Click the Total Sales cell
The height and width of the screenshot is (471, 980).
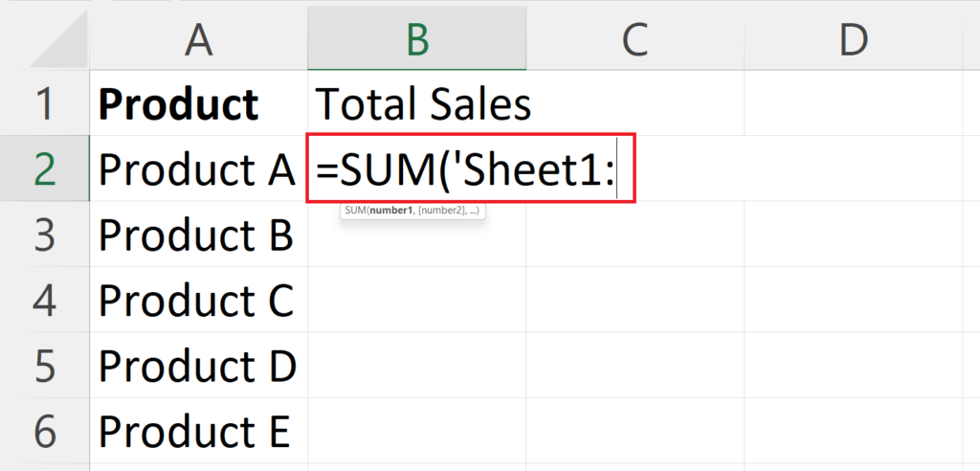(x=417, y=103)
